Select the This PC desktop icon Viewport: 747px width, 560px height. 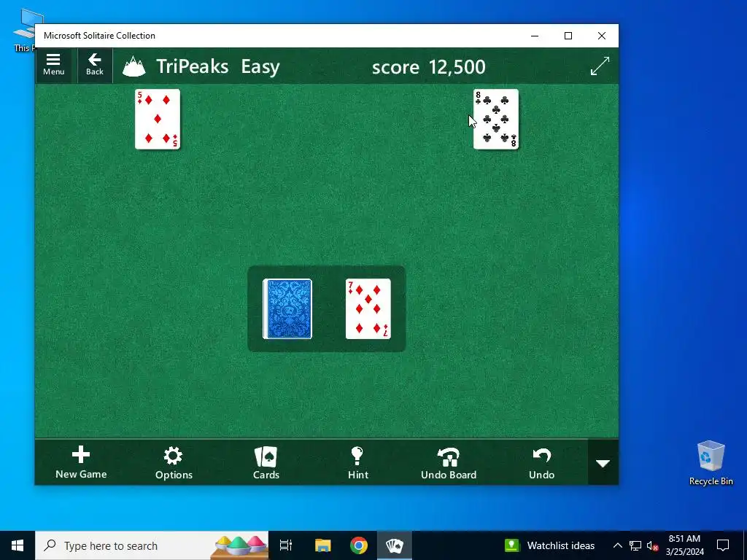coord(25,31)
